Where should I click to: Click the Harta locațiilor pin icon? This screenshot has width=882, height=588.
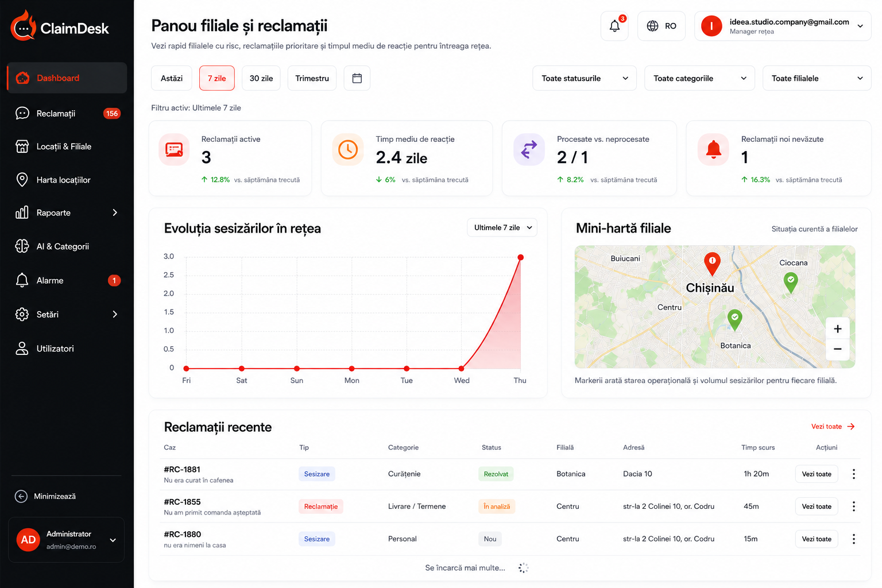pyautogui.click(x=22, y=180)
